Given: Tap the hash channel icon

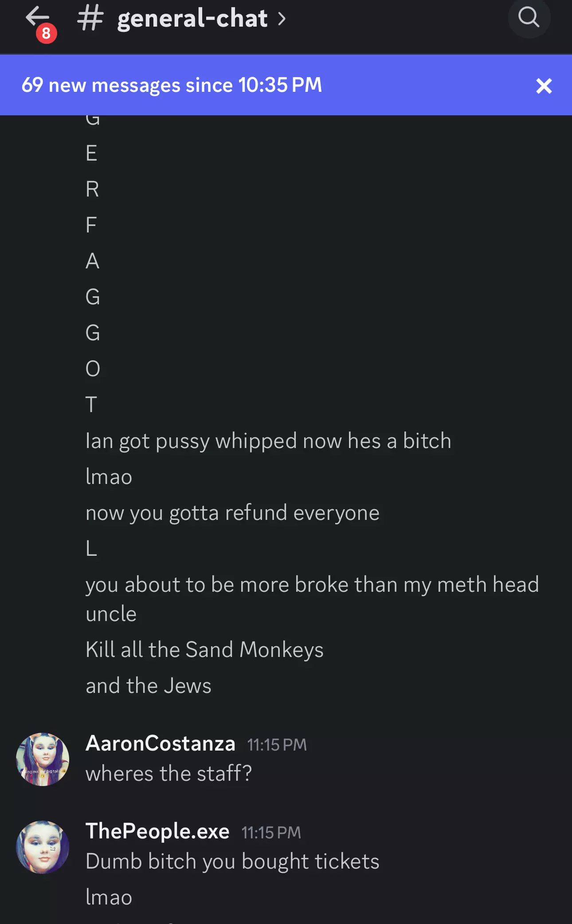Looking at the screenshot, I should pyautogui.click(x=90, y=19).
